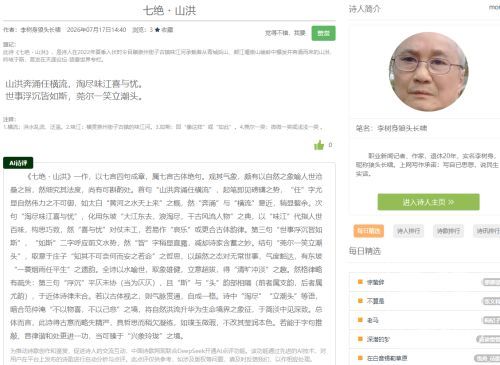
Task: Open the 诗讯排行 tab
Action: tap(487, 231)
